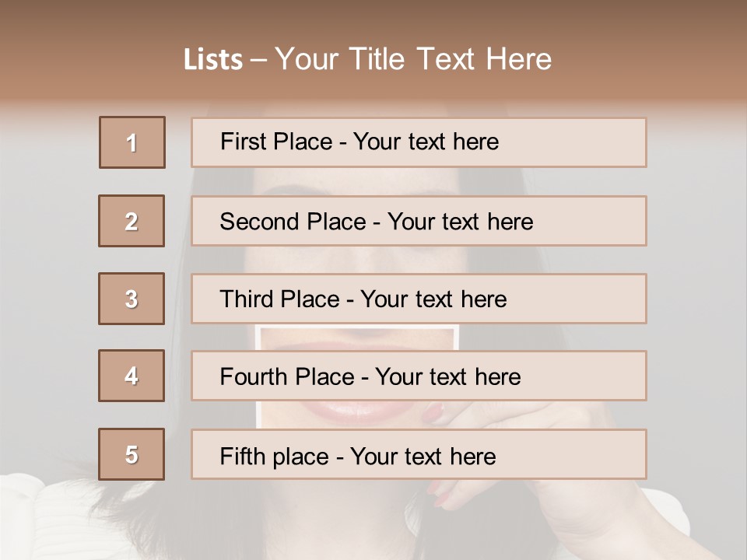747x560 pixels.
Task: Select the number 2 box
Action: [x=132, y=221]
